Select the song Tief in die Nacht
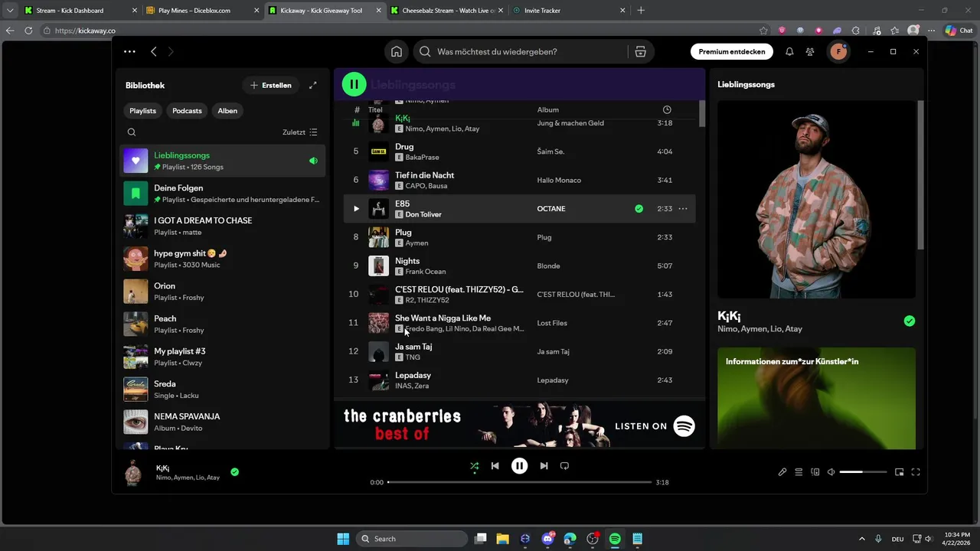Image resolution: width=980 pixels, height=551 pixels. tap(519, 180)
